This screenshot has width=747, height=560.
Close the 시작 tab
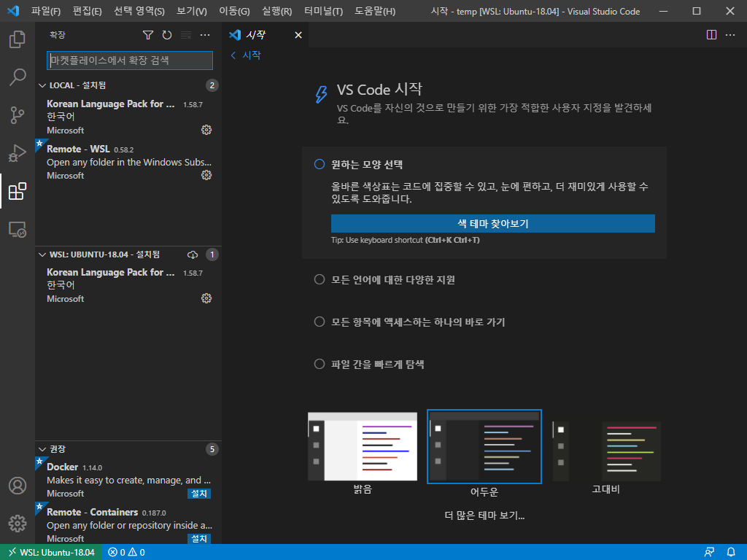point(298,35)
